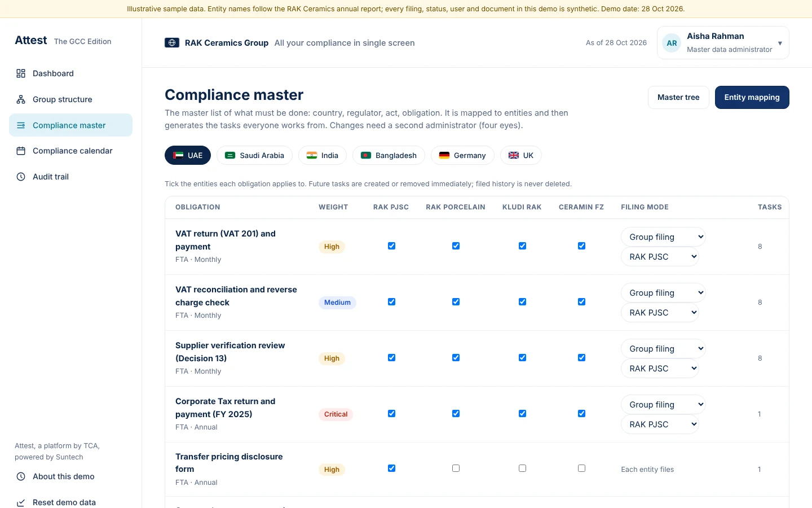812x508 pixels.
Task: Open Group filing dropdown for Corporate Tax return
Action: (x=663, y=405)
